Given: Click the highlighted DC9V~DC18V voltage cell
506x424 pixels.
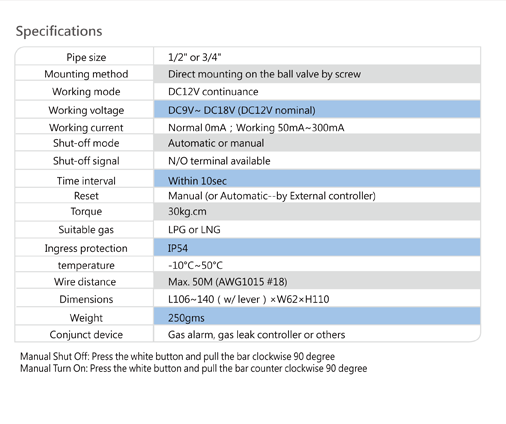Looking at the screenshot, I should [x=317, y=110].
